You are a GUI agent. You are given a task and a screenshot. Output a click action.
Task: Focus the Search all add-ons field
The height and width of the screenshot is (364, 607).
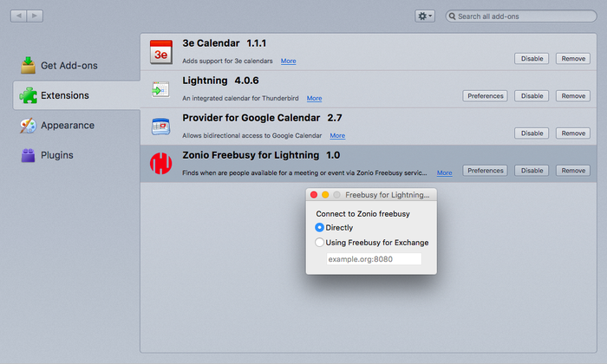click(521, 16)
